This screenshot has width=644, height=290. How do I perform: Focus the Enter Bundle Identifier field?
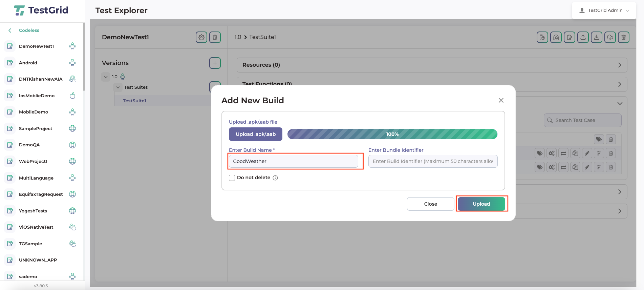[433, 161]
